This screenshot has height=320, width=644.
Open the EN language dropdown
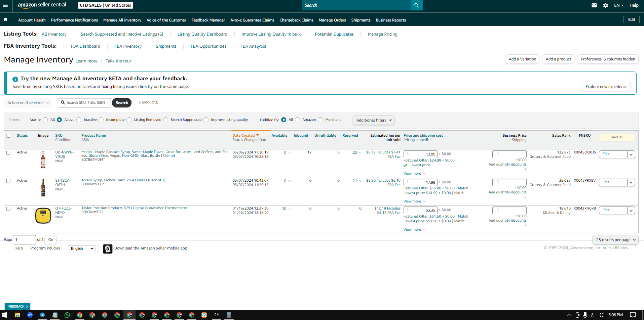[x=619, y=5]
